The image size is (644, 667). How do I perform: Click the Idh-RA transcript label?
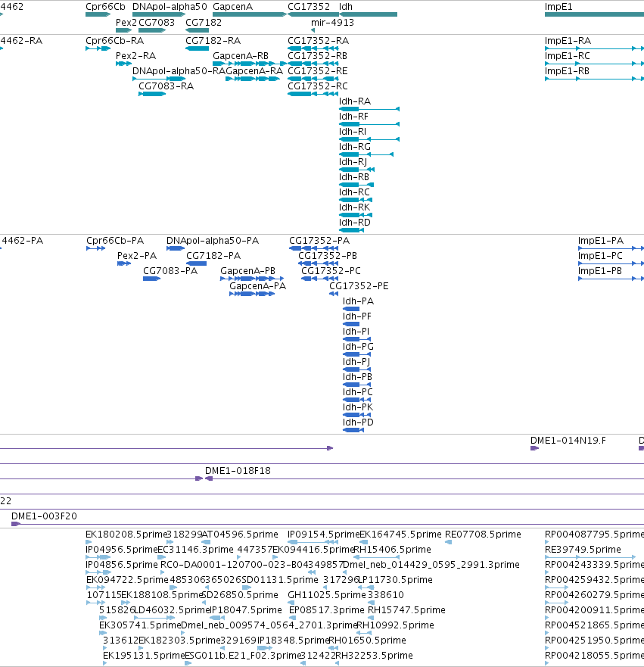tap(355, 101)
